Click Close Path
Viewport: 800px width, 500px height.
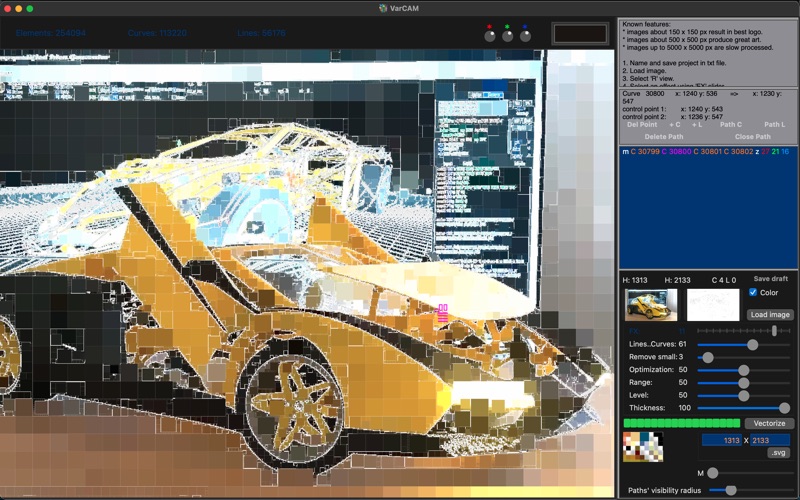tap(753, 137)
